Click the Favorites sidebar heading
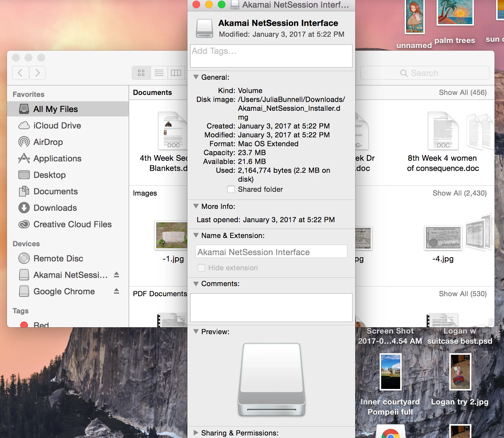 (x=28, y=94)
